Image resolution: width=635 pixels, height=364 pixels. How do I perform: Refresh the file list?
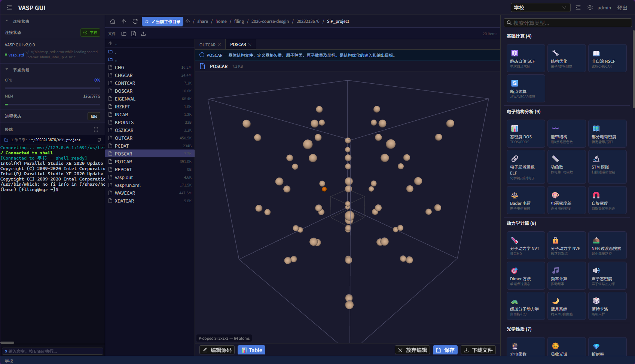point(135,21)
